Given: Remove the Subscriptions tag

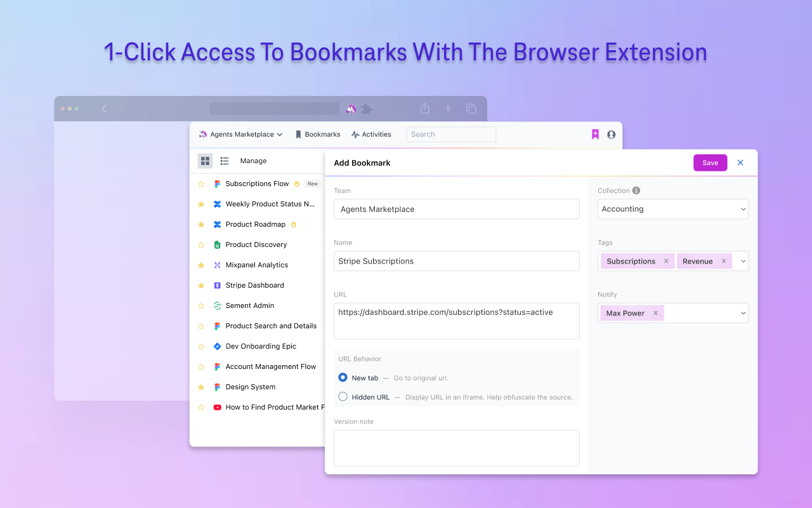Looking at the screenshot, I should coord(666,261).
